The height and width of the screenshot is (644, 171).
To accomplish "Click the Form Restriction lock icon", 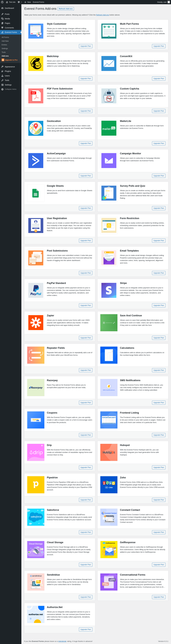I will [109, 226].
